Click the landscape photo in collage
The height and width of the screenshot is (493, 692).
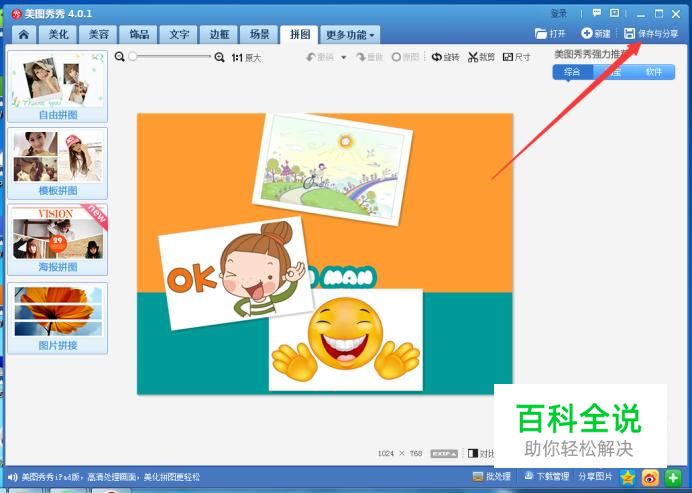click(x=333, y=169)
